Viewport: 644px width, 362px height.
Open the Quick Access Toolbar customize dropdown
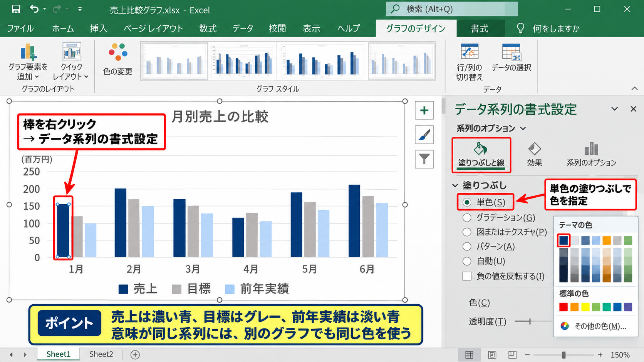pos(80,9)
